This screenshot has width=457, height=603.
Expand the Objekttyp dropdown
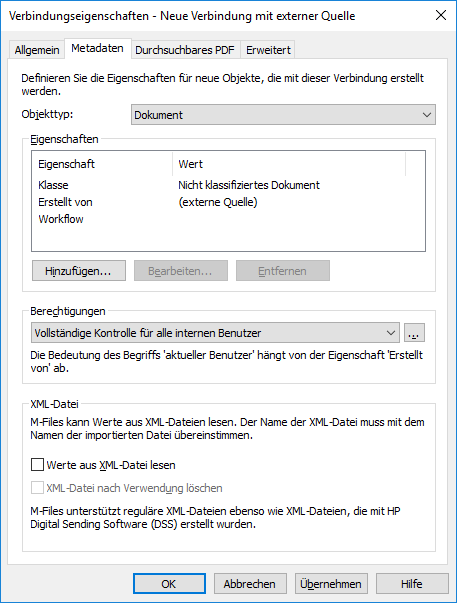(x=283, y=115)
